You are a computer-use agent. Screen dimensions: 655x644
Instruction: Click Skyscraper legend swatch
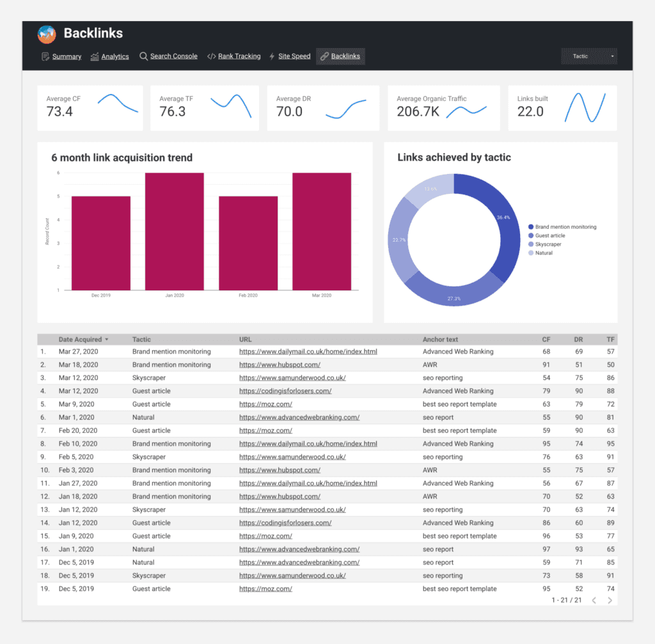531,244
